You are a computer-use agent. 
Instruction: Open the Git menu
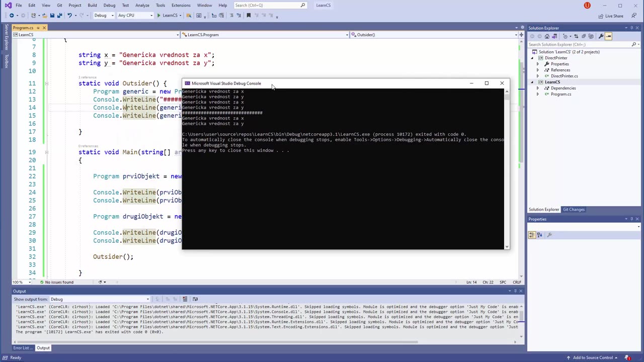59,6
